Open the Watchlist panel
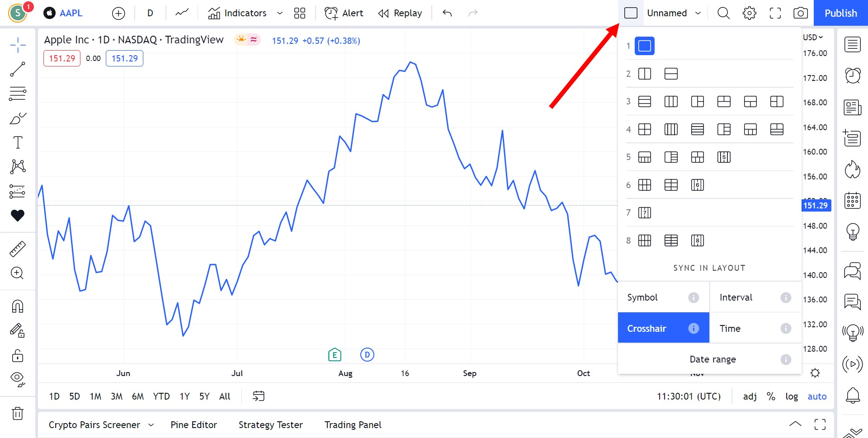This screenshot has height=438, width=868. click(x=853, y=44)
